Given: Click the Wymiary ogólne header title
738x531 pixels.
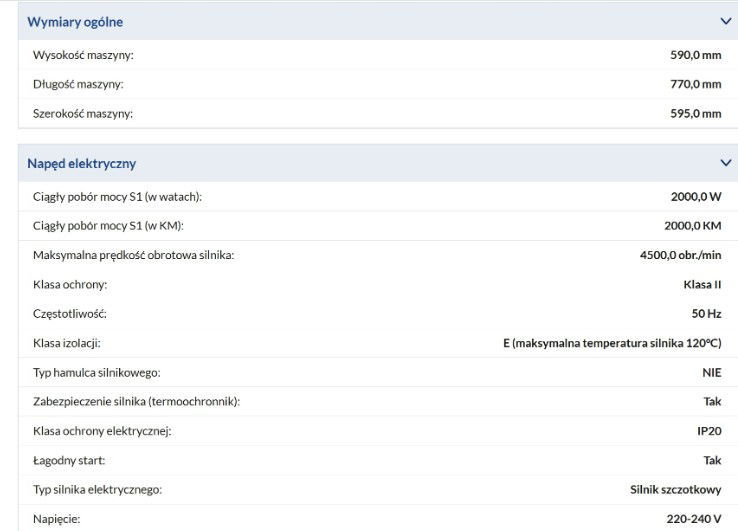Looking at the screenshot, I should coord(75,21).
